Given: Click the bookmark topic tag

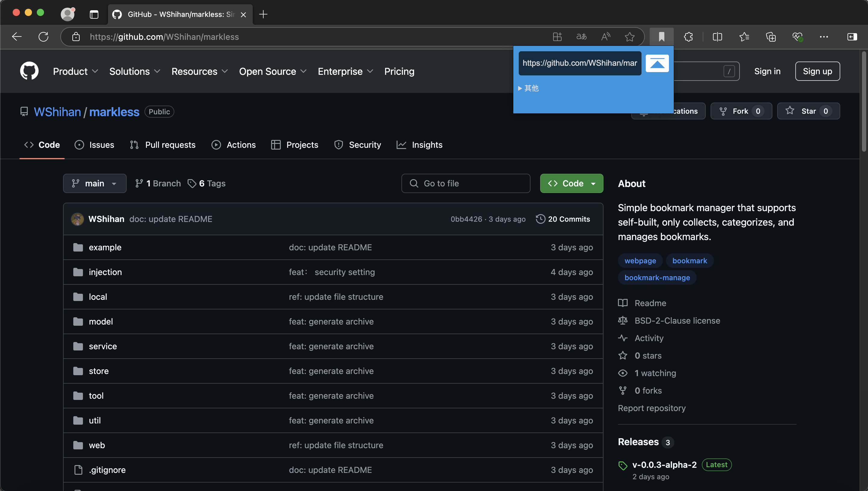Looking at the screenshot, I should pyautogui.click(x=689, y=260).
